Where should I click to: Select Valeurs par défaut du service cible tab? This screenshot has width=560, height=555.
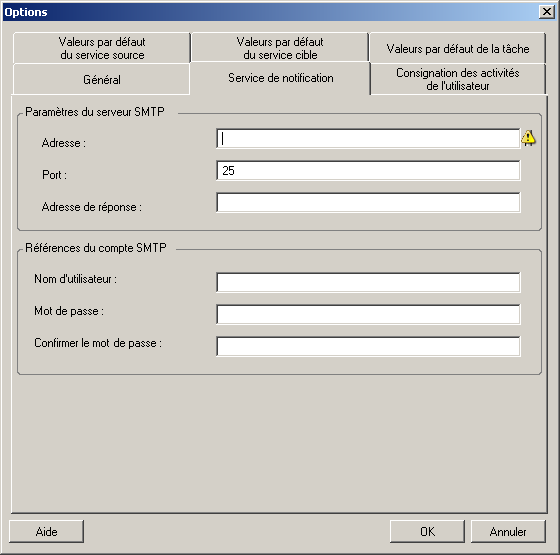tap(280, 48)
